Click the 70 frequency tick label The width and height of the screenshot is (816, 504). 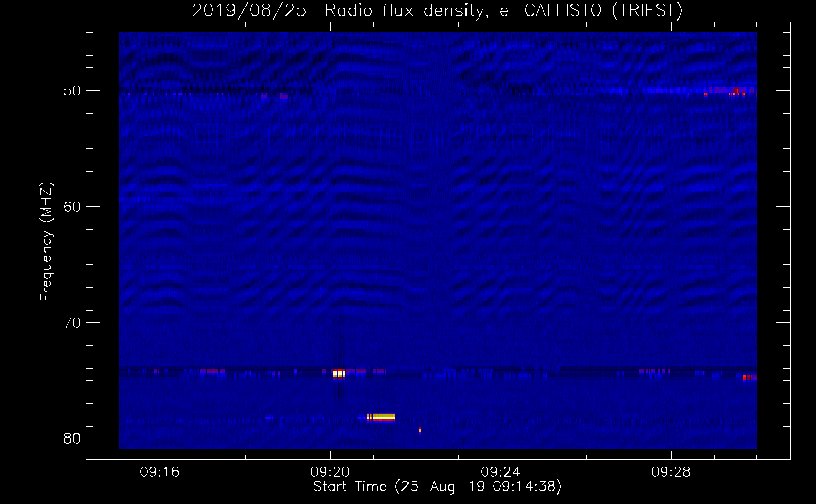pos(72,323)
